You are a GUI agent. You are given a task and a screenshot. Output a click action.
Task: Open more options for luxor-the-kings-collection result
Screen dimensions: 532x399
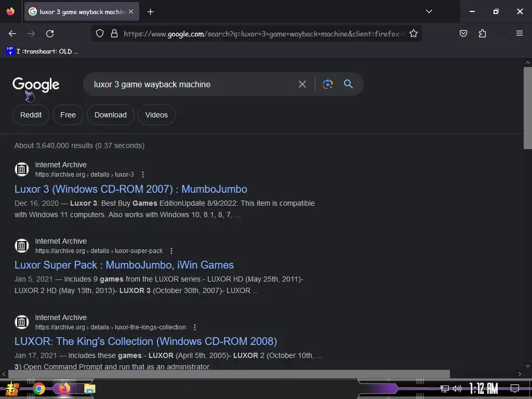tap(195, 327)
